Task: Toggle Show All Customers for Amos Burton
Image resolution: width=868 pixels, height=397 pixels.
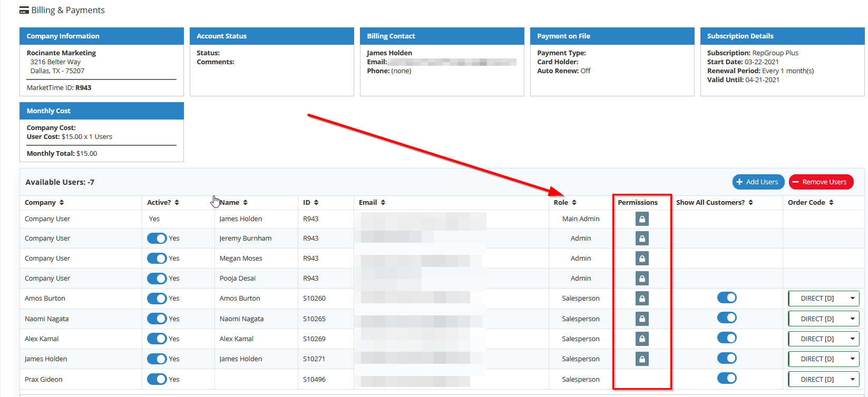Action: click(x=727, y=298)
